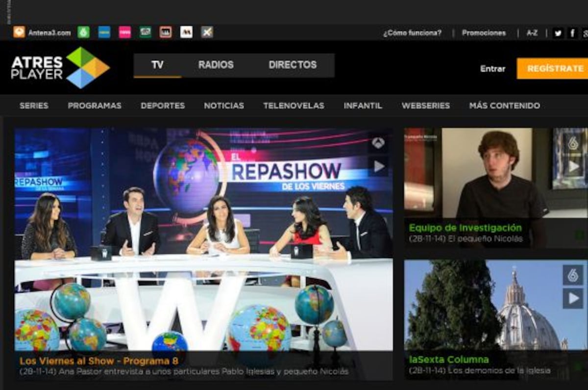Open the INFANTIL menu section
This screenshot has height=390, width=588.
pyautogui.click(x=363, y=105)
